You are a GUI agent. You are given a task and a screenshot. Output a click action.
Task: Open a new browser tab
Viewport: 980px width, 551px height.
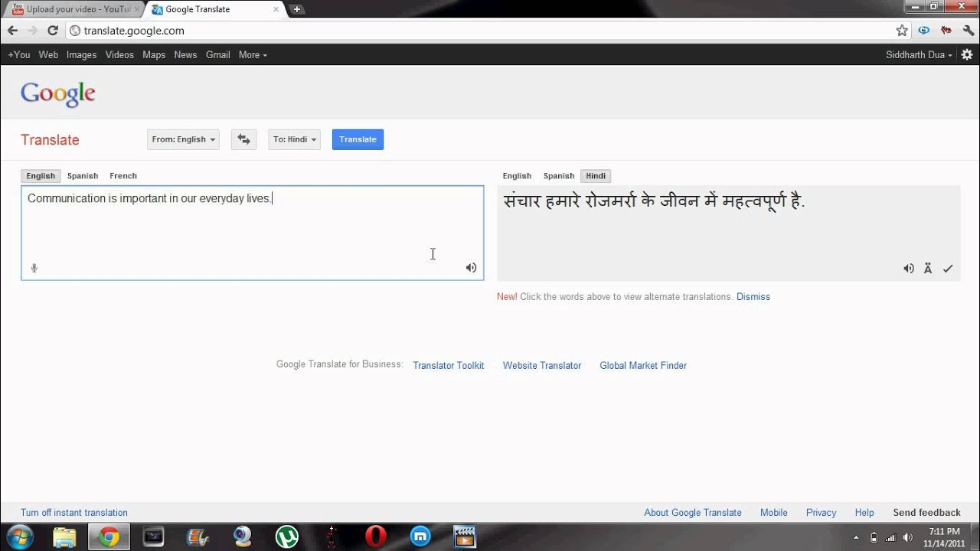[297, 9]
